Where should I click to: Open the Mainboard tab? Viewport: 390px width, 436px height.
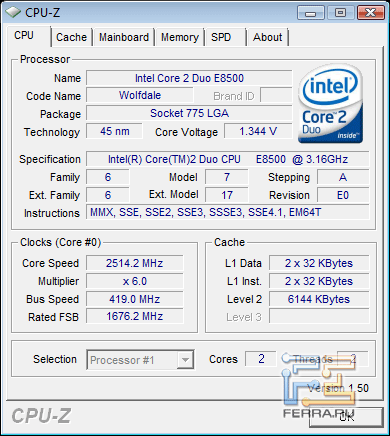point(124,37)
